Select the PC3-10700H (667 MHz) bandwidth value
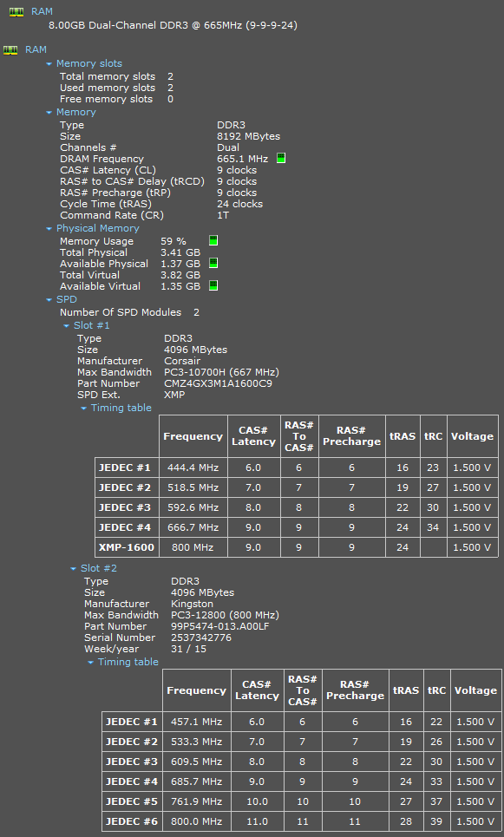This screenshot has width=504, height=837. coord(221,372)
